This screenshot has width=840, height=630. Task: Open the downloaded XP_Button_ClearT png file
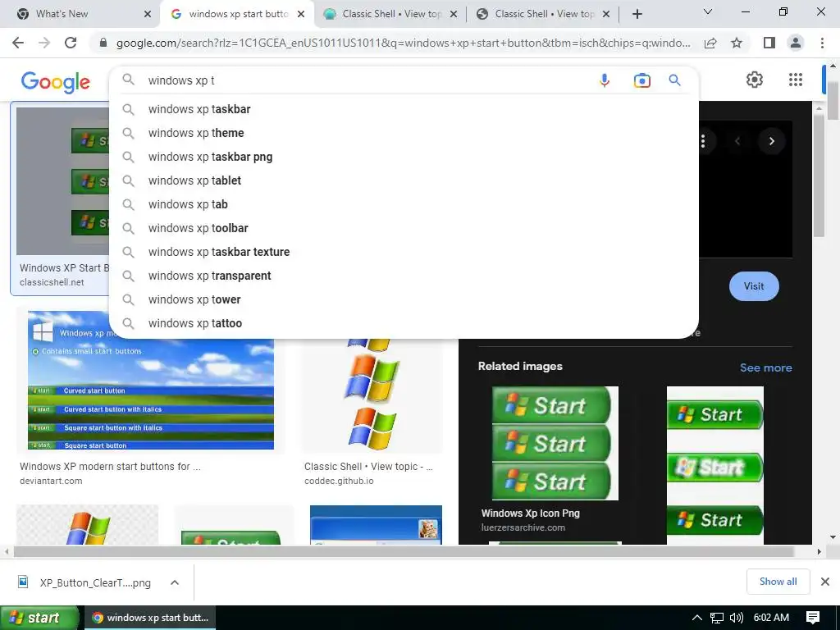point(85,582)
